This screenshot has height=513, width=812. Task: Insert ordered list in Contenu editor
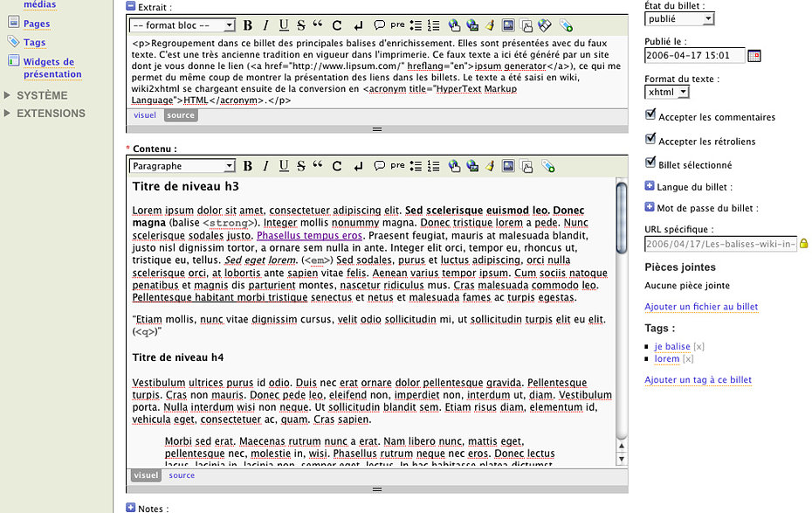point(433,166)
